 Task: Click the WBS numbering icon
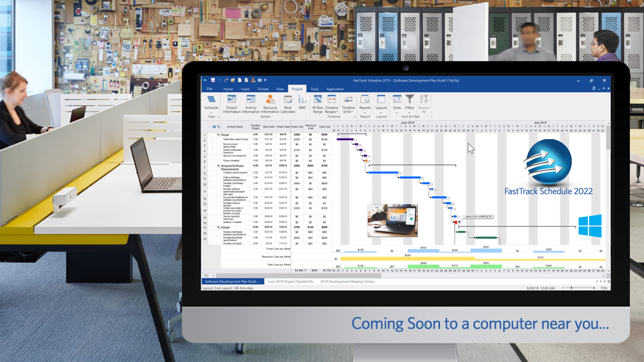[301, 100]
